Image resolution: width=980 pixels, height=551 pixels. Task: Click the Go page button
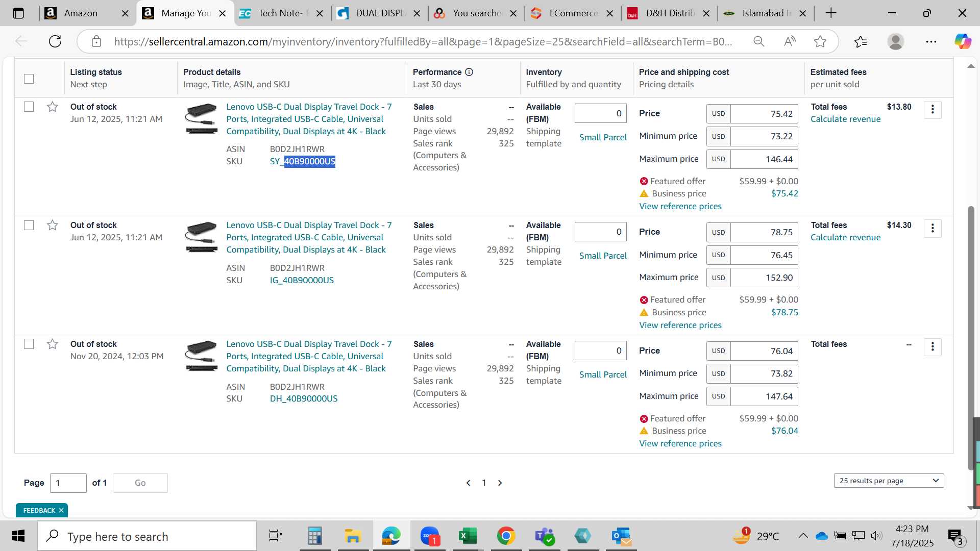click(140, 483)
